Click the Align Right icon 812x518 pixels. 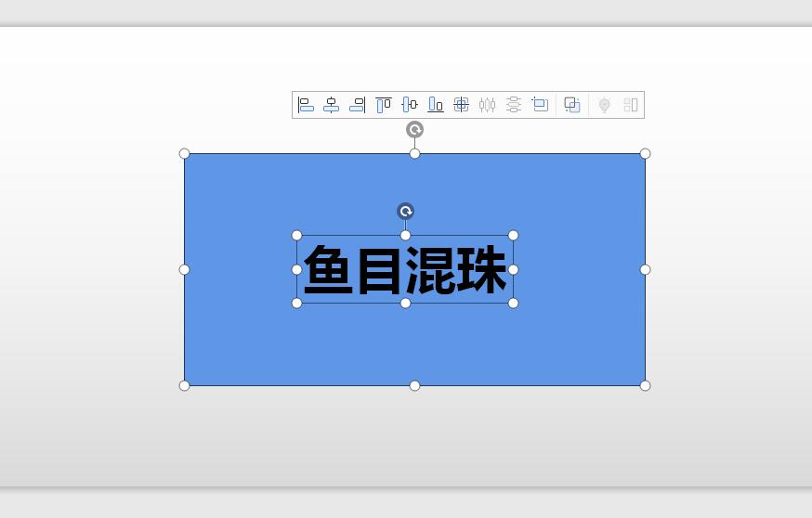(358, 105)
